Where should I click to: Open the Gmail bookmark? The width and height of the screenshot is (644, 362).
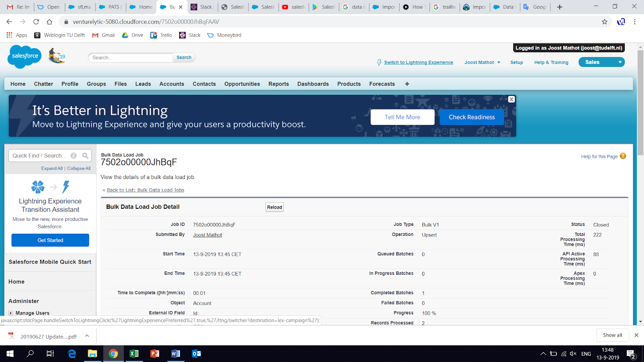tap(103, 35)
